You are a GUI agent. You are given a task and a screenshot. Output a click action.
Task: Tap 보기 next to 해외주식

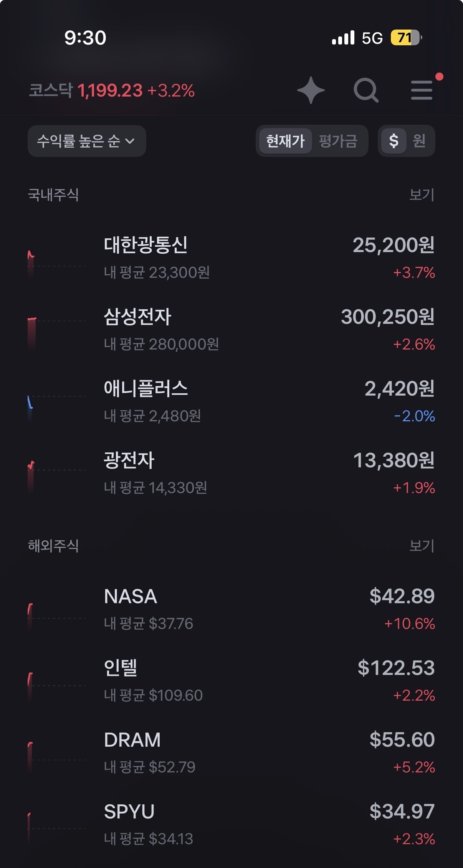422,545
